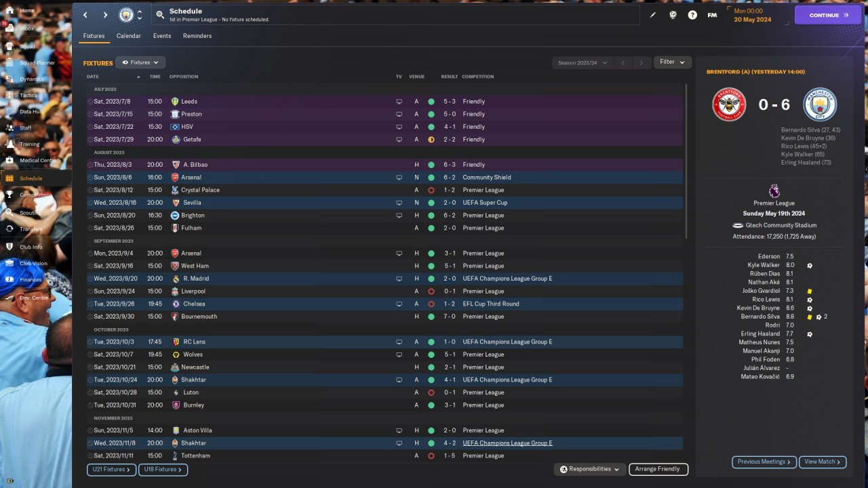The image size is (868, 488).
Task: Navigate back with the top bar left arrow
Action: 85,15
